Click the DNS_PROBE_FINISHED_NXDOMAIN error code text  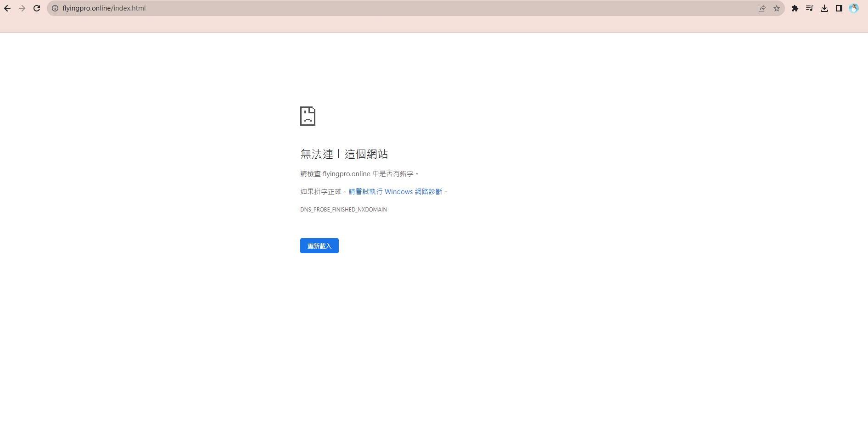[343, 209]
